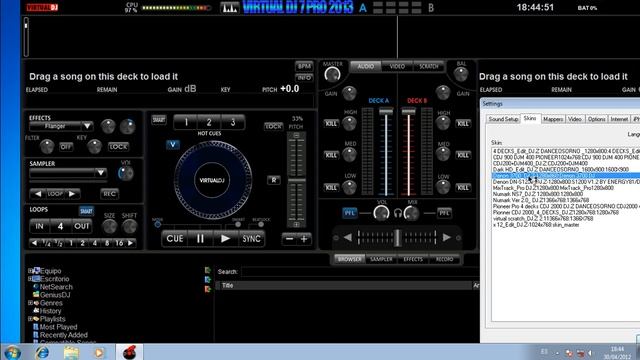Screen dimensions: 640x360
Task: Switch mixer to the SCRATCH tab
Action: [429, 67]
